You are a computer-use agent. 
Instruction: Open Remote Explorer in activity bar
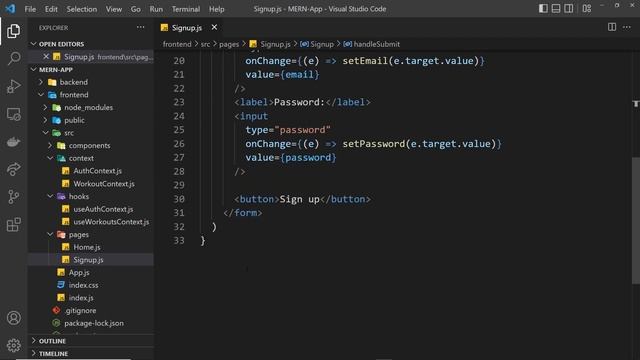[x=13, y=114]
